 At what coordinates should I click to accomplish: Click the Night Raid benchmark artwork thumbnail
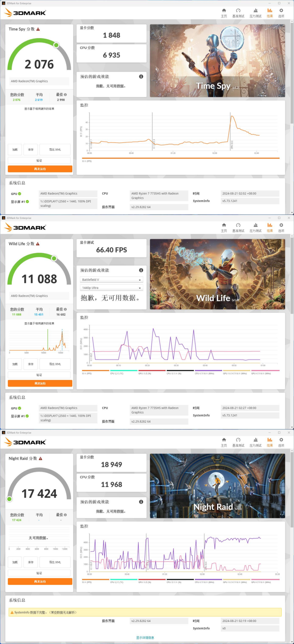[x=217, y=486]
